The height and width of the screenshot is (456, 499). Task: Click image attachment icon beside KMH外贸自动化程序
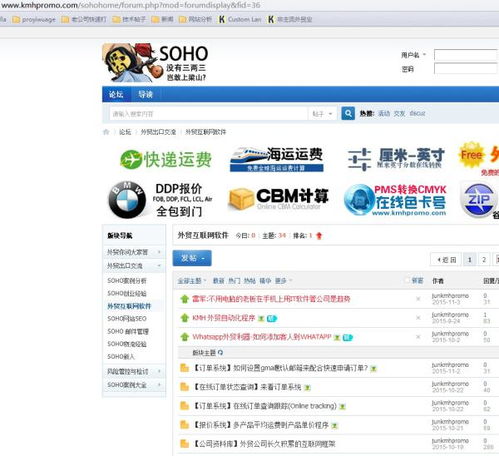pyautogui.click(x=261, y=319)
